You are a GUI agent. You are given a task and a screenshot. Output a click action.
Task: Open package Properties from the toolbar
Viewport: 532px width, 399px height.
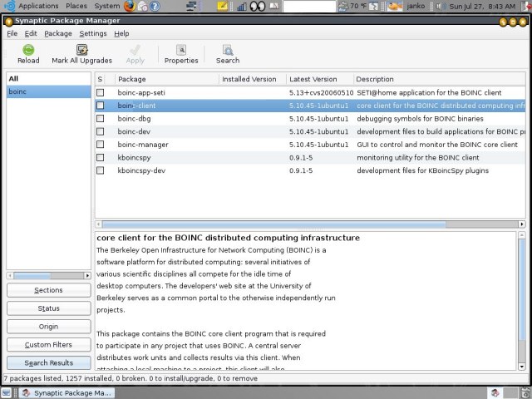181,54
